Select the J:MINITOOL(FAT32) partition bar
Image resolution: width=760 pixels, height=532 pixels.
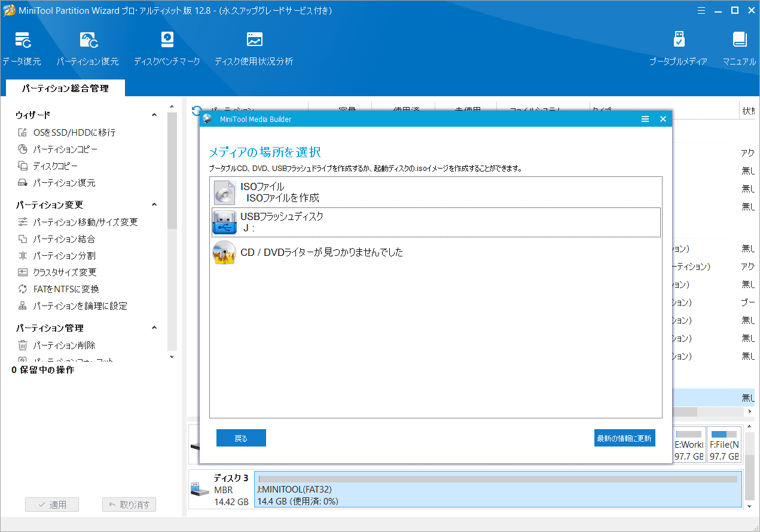click(x=498, y=489)
